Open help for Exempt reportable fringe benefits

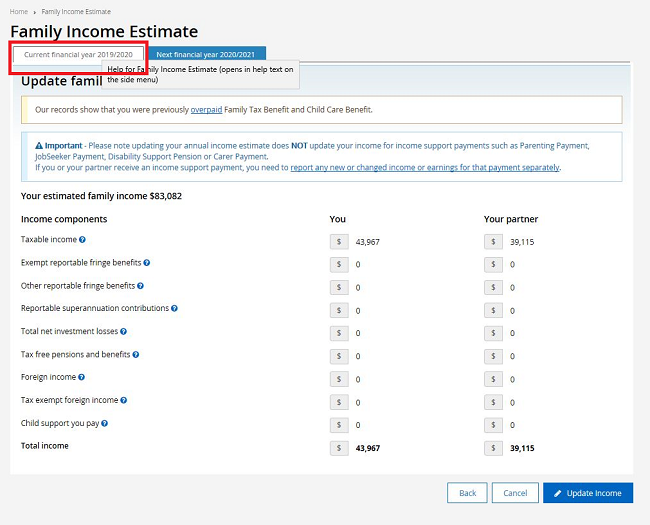[146, 263]
